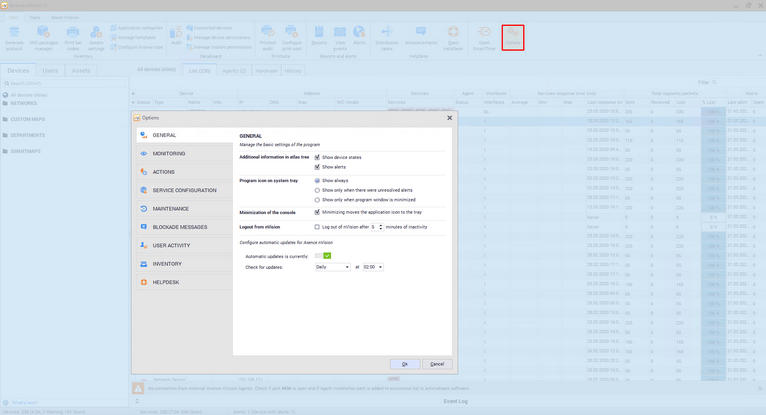
Task: Go to Maintenance section icon
Action: (144, 209)
